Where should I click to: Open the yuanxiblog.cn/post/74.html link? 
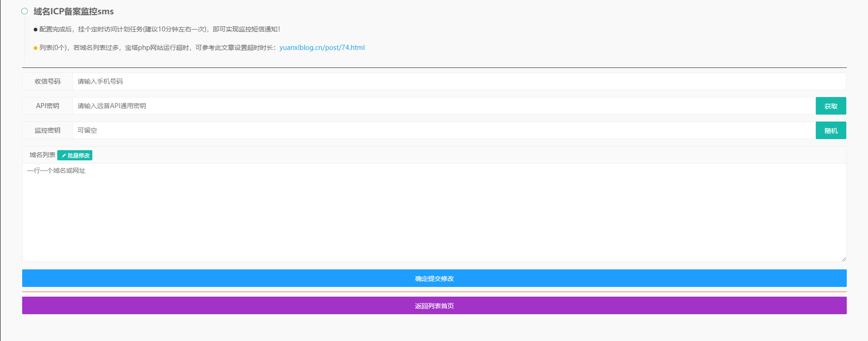322,48
